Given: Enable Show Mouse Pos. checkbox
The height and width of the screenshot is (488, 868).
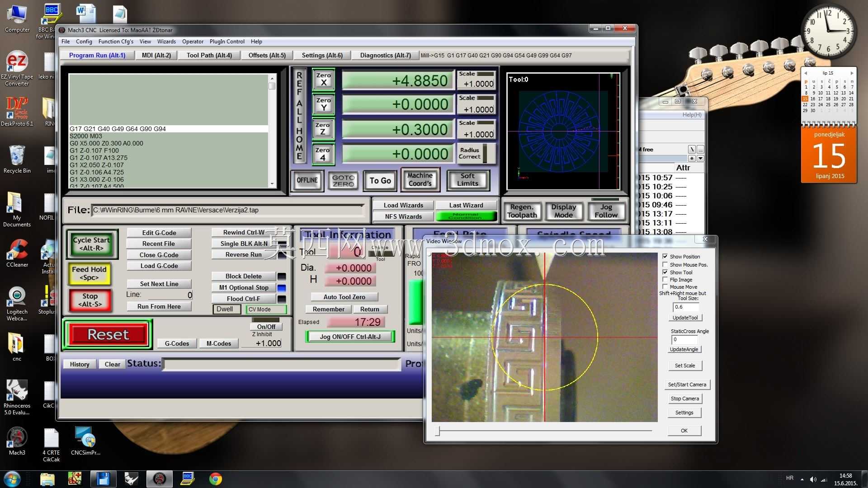Looking at the screenshot, I should point(665,265).
